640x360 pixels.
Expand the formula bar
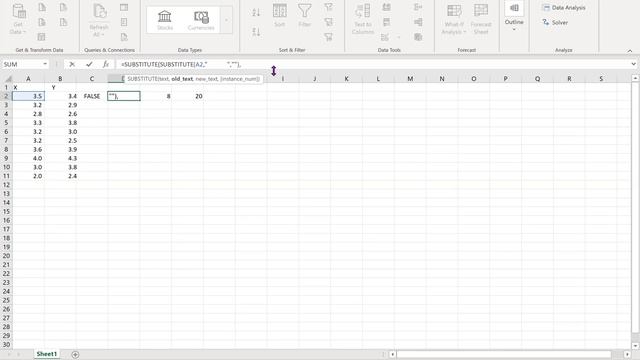click(x=633, y=64)
